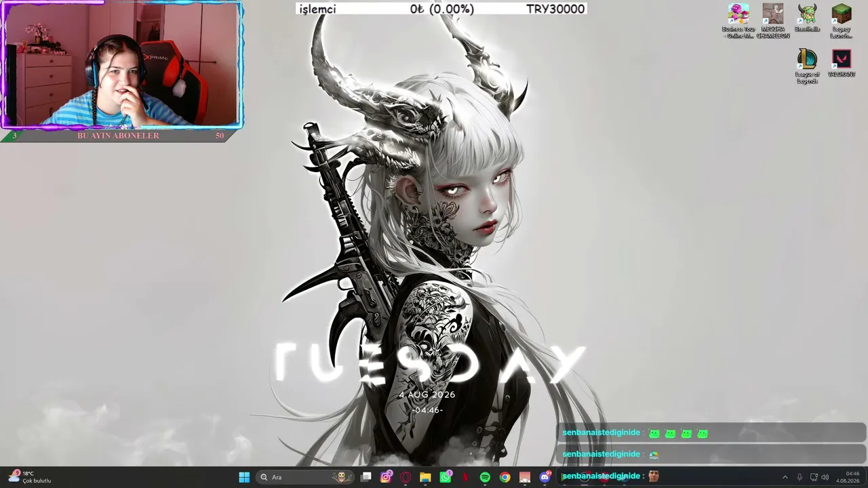Open the Legacy Launcher Minecraft shortcut

pyautogui.click(x=842, y=21)
